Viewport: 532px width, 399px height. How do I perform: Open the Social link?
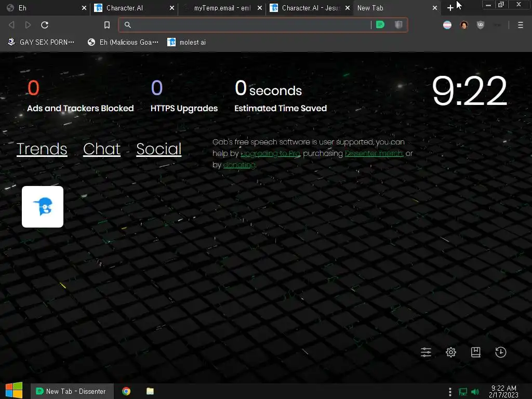(x=159, y=149)
